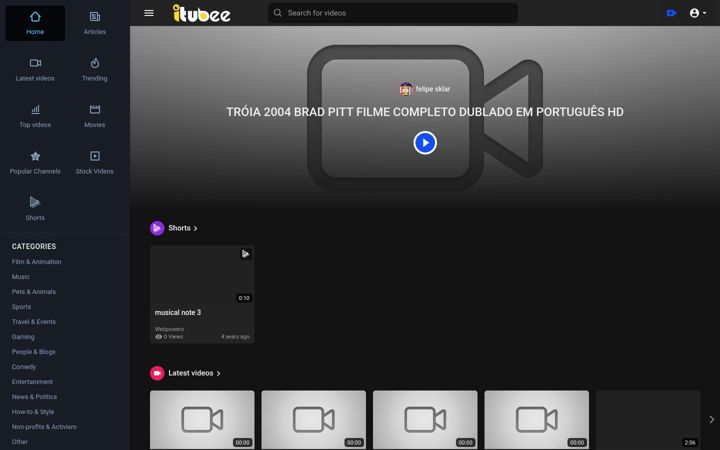Open the Webpowers channel link
The height and width of the screenshot is (450, 720).
pyautogui.click(x=169, y=329)
